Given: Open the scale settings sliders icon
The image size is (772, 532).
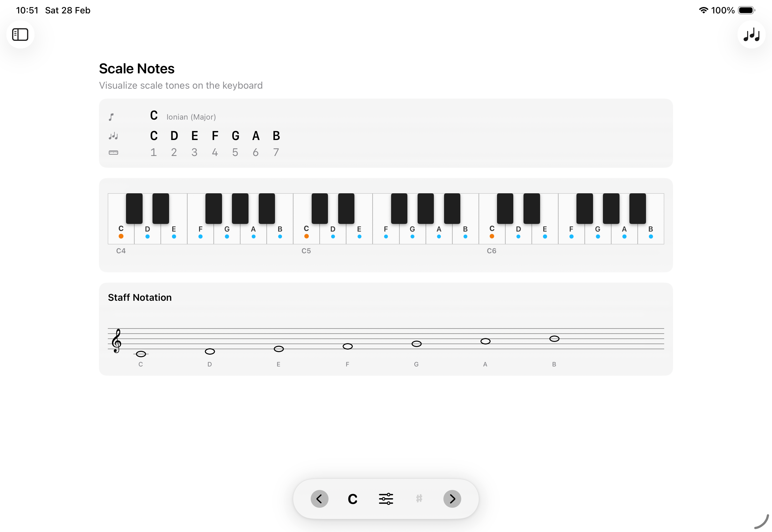Looking at the screenshot, I should point(386,499).
